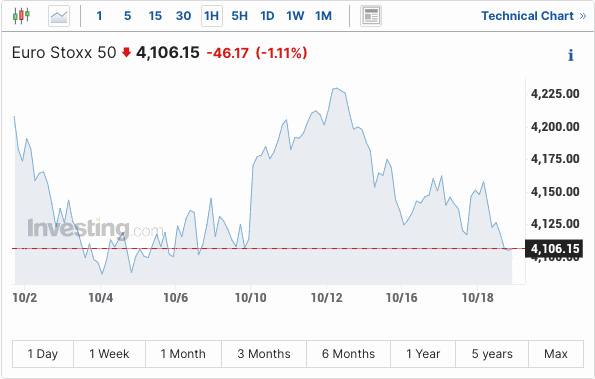Select the 30 minute interval

tap(183, 16)
